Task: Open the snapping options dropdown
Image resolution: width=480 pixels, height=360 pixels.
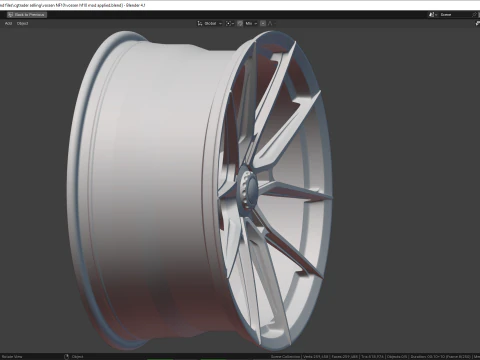Action: pos(251,23)
